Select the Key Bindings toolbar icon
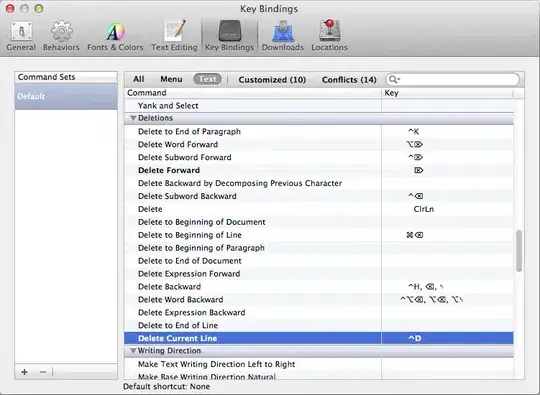 229,36
